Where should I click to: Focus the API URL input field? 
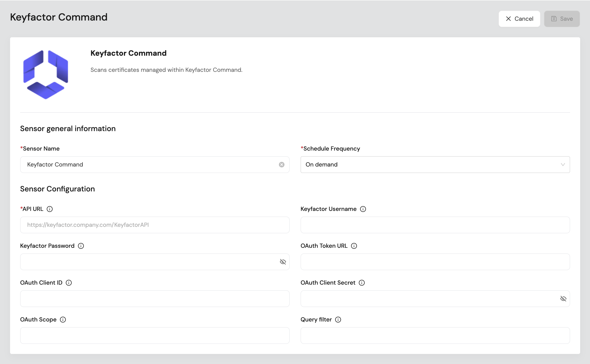click(x=155, y=225)
